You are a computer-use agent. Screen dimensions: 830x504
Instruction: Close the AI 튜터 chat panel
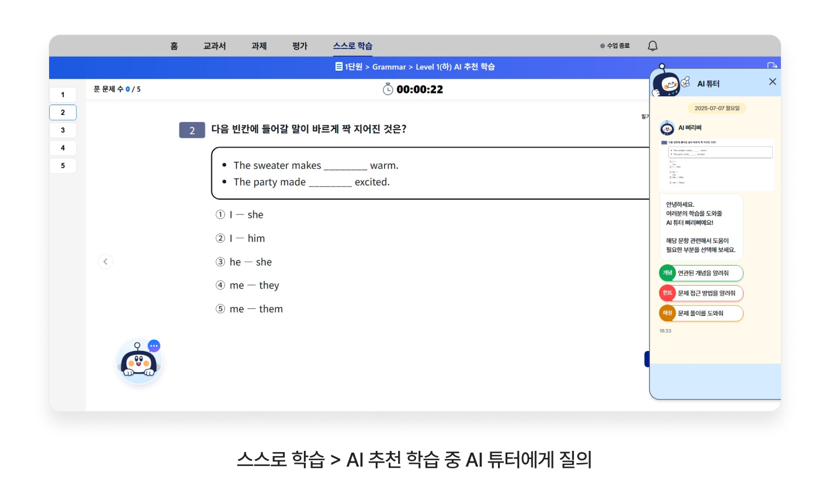772,82
